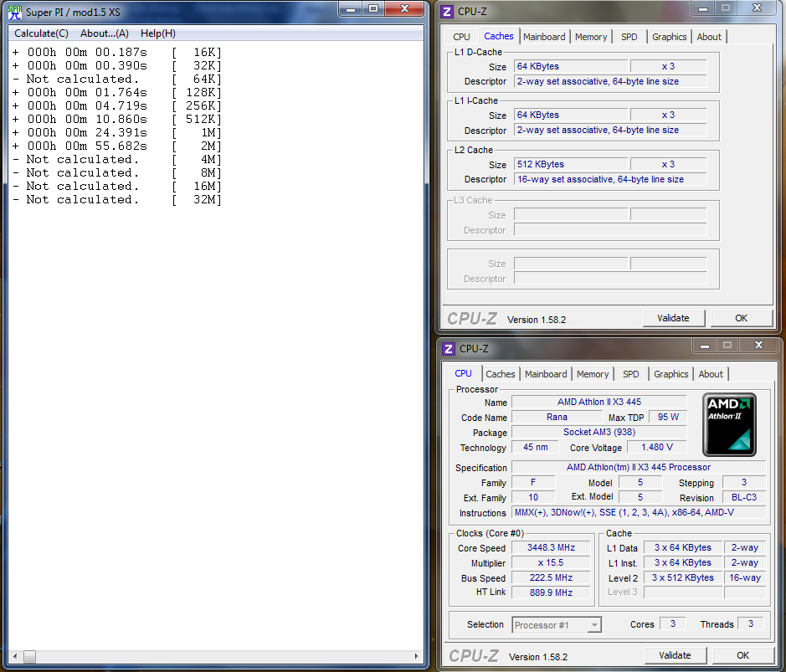Click the Max TDP value 95 W
Image resolution: width=786 pixels, height=672 pixels.
pos(668,417)
